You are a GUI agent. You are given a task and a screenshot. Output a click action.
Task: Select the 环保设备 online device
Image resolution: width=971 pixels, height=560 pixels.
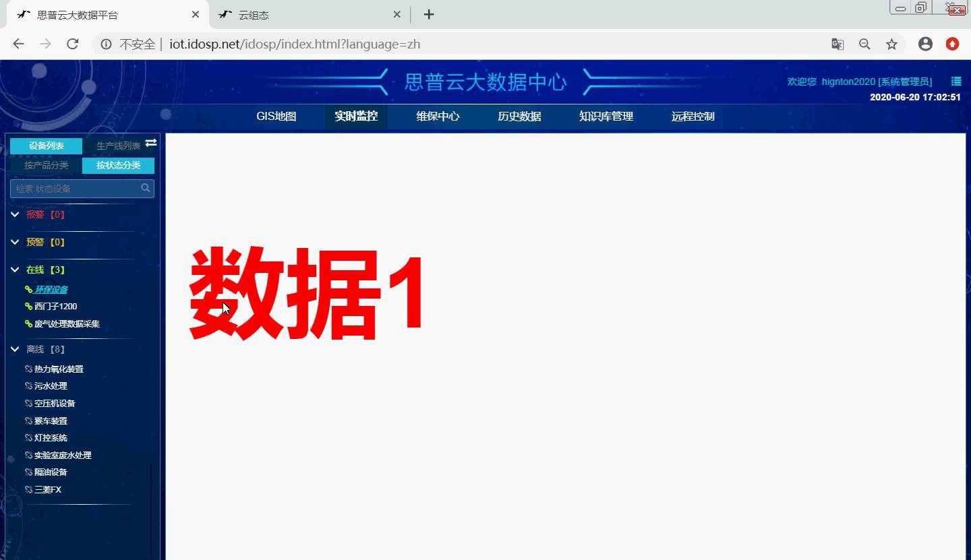point(50,289)
